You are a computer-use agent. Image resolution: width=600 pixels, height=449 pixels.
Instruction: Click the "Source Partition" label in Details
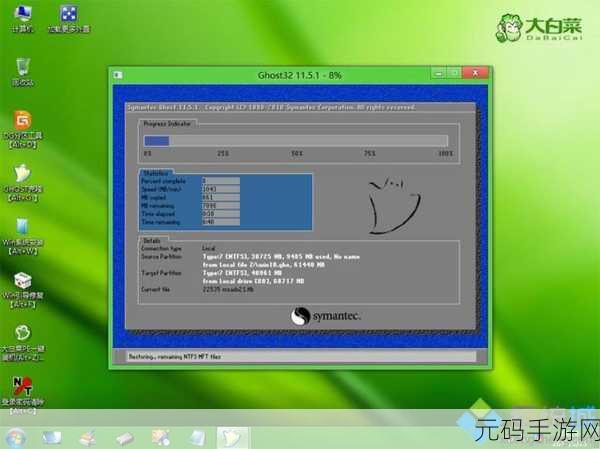161,256
